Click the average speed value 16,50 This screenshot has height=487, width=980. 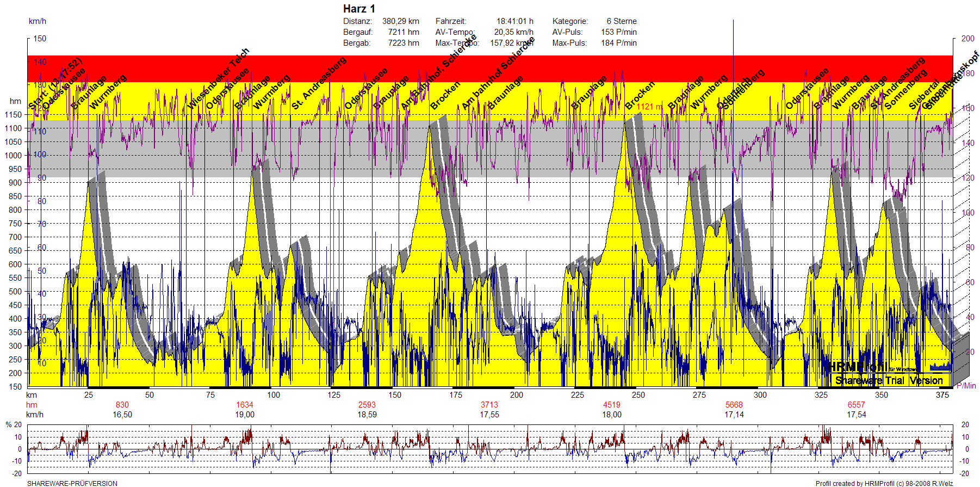122,415
